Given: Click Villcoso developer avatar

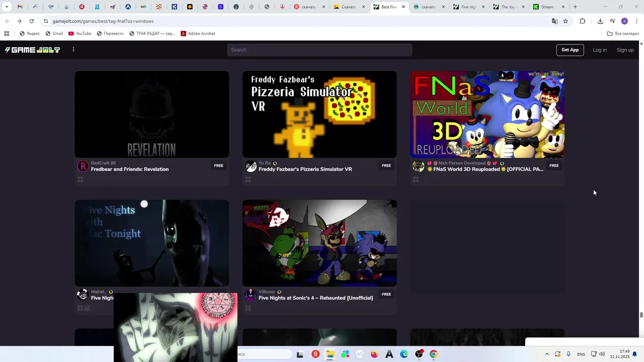Looking at the screenshot, I should click(x=251, y=295).
